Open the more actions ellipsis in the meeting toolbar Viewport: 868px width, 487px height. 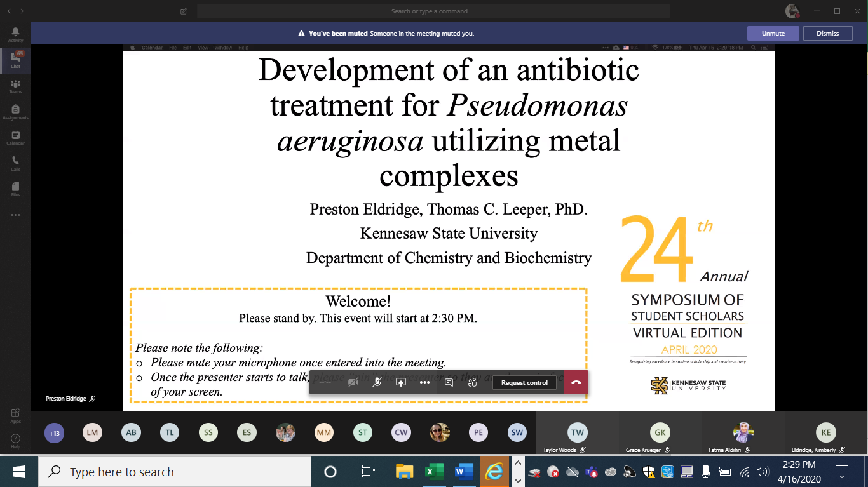[x=425, y=382]
